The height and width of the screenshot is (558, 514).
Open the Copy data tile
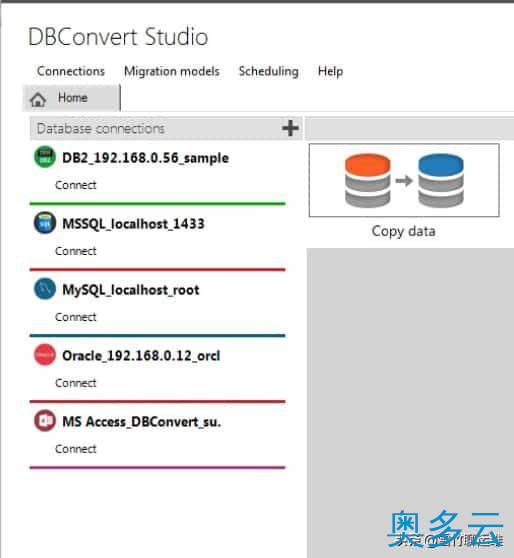point(404,180)
